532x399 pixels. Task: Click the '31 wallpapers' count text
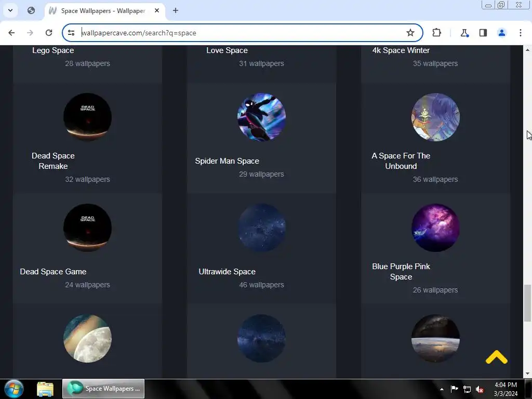pyautogui.click(x=262, y=63)
